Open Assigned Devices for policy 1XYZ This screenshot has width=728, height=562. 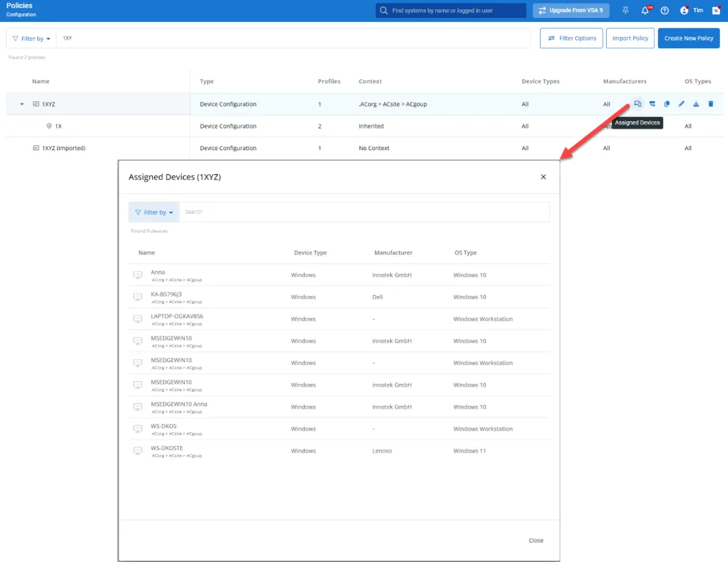tap(637, 104)
